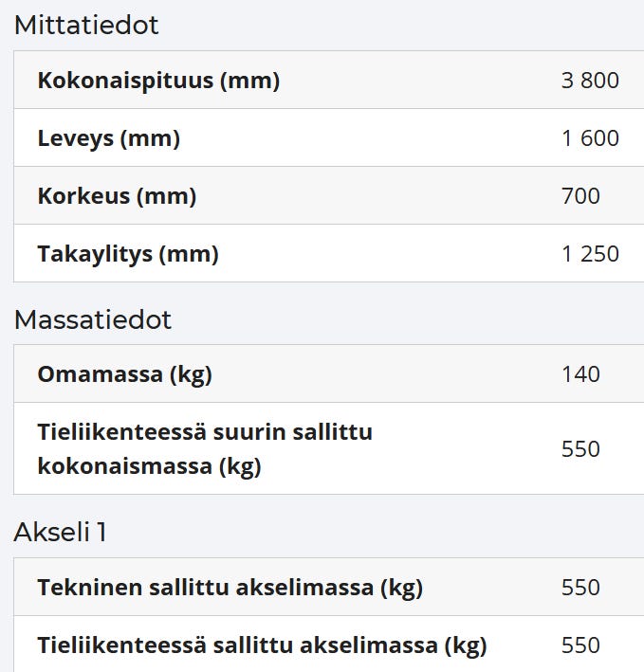Click the 1 600 width value
The height and width of the screenshot is (672, 644).
(x=590, y=138)
